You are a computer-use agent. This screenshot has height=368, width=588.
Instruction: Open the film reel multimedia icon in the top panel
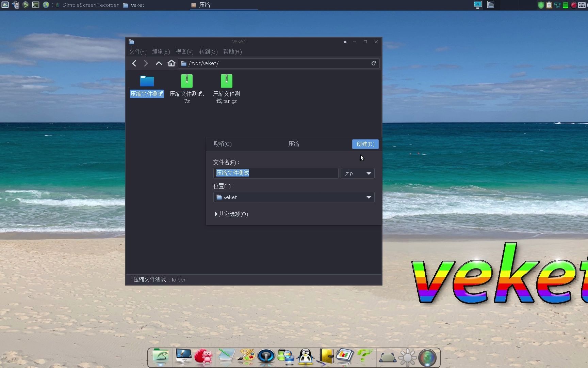[15, 5]
